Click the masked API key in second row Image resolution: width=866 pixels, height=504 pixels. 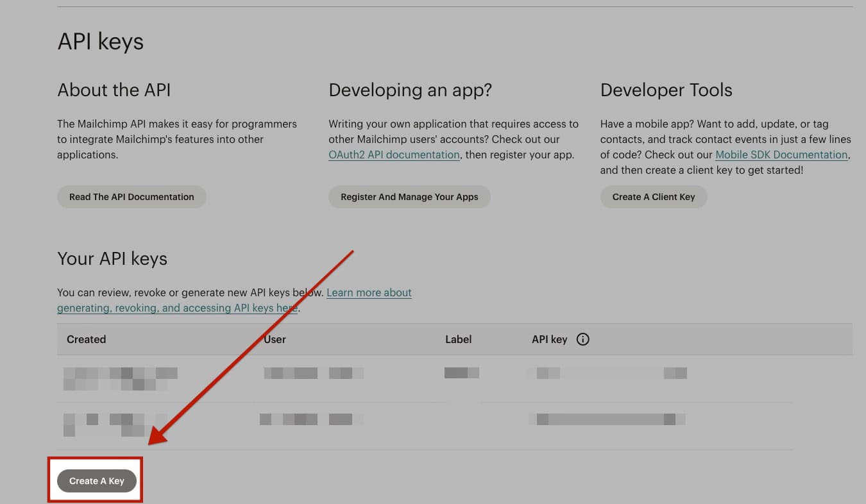coord(607,419)
